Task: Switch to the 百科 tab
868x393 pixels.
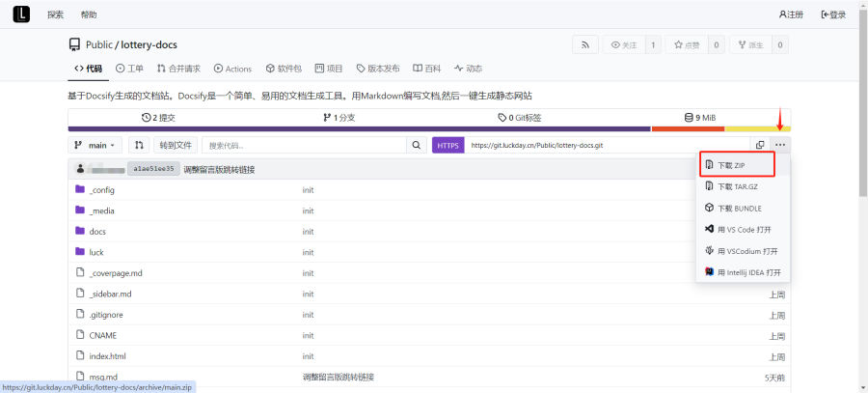Action: pos(427,69)
